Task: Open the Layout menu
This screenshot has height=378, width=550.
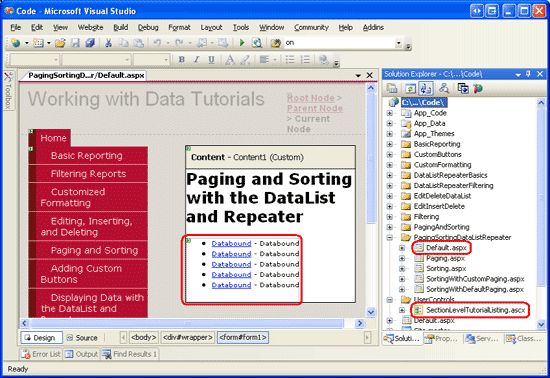Action: (212, 27)
